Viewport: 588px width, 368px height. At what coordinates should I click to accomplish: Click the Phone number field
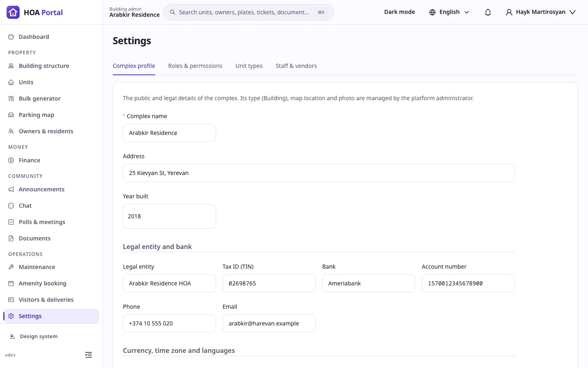pos(169,323)
